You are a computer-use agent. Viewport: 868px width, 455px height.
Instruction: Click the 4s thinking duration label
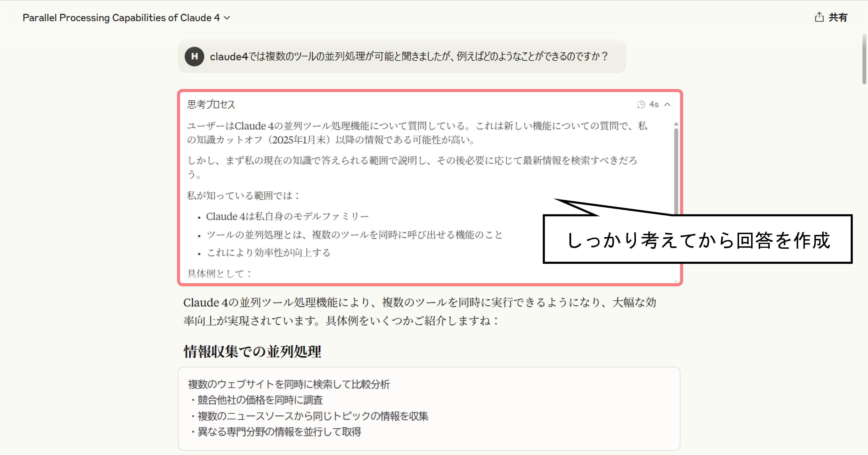(x=654, y=105)
